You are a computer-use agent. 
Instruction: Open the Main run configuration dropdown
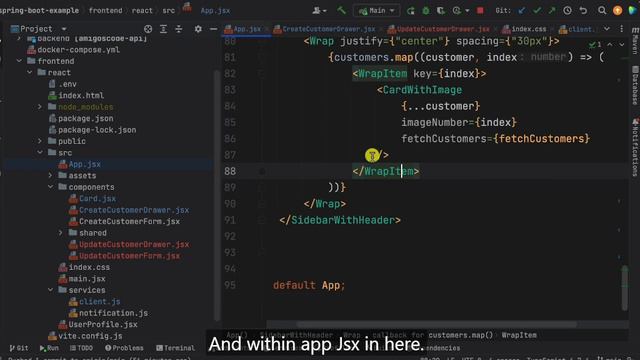click(x=376, y=11)
